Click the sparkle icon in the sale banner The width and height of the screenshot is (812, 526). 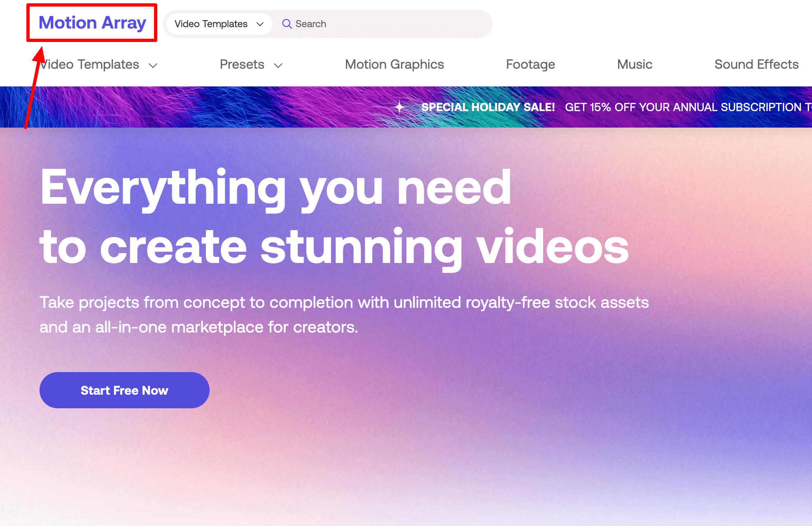click(399, 107)
